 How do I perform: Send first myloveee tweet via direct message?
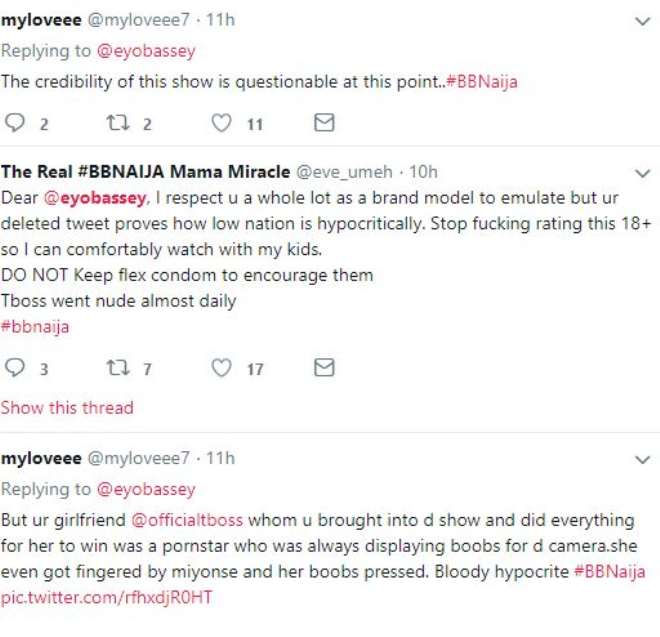pyautogui.click(x=324, y=123)
